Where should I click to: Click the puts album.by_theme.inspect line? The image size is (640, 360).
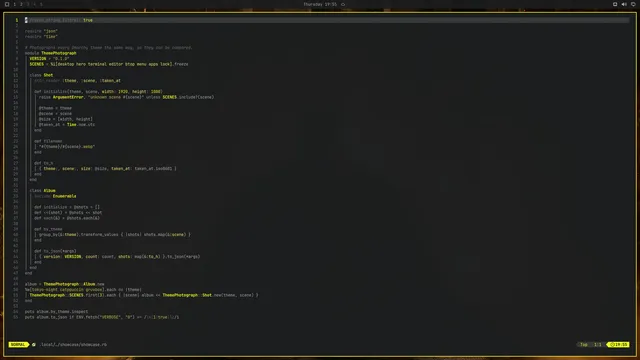coord(56,311)
